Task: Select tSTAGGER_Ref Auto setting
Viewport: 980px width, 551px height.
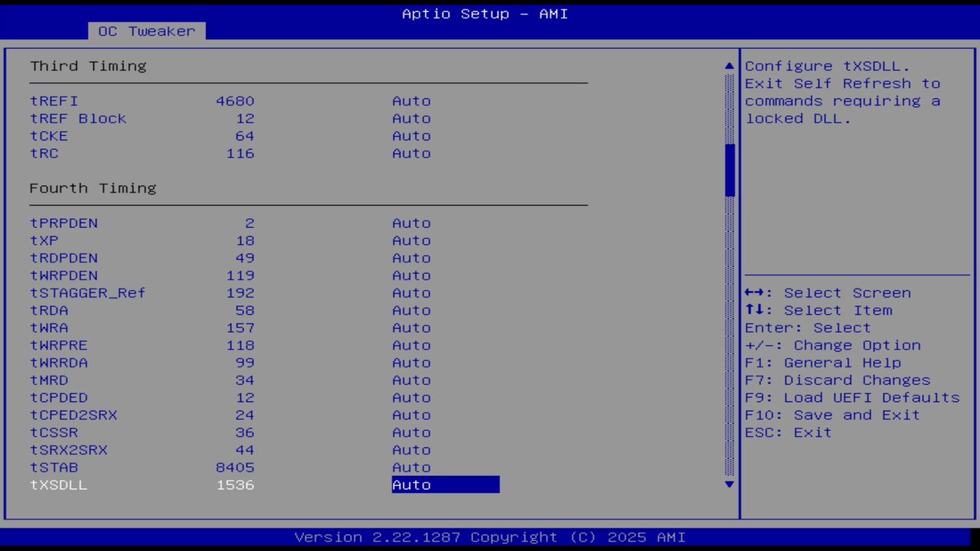Action: (x=411, y=293)
